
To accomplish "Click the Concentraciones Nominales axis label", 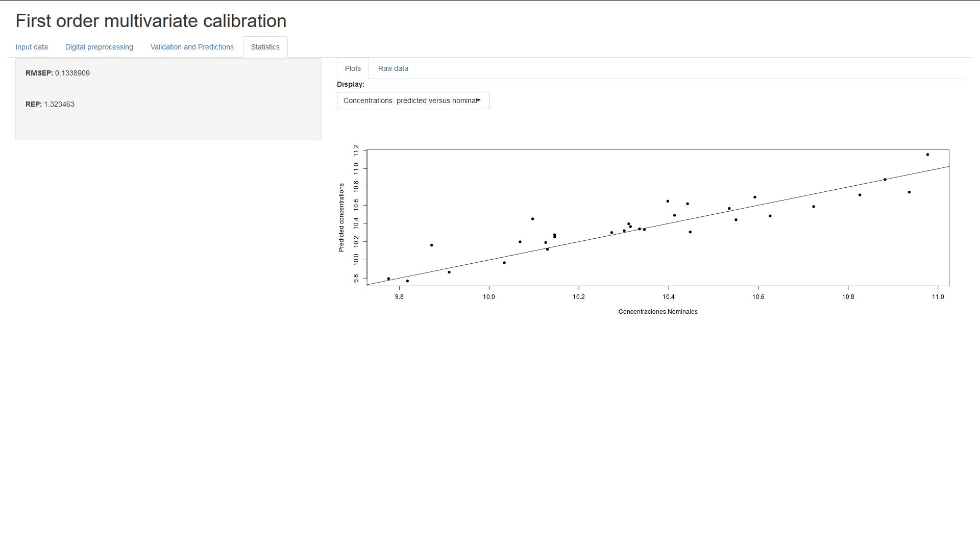I will click(x=657, y=312).
